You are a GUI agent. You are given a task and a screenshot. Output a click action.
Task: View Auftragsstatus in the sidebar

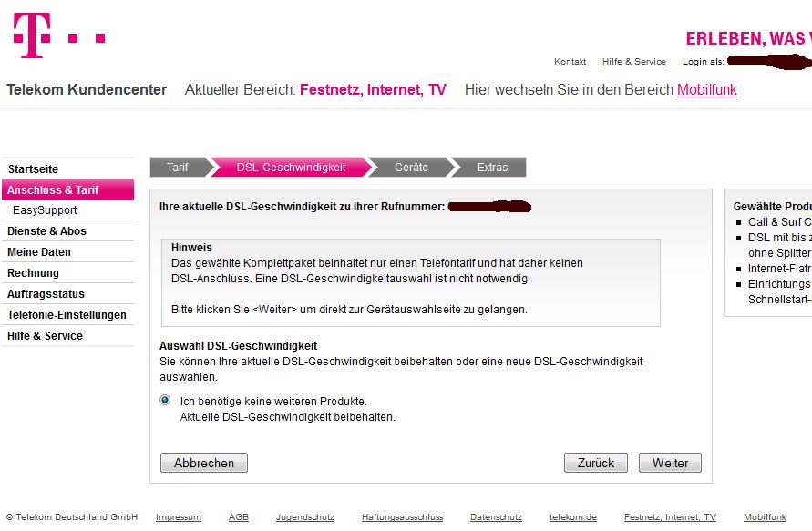(x=46, y=294)
